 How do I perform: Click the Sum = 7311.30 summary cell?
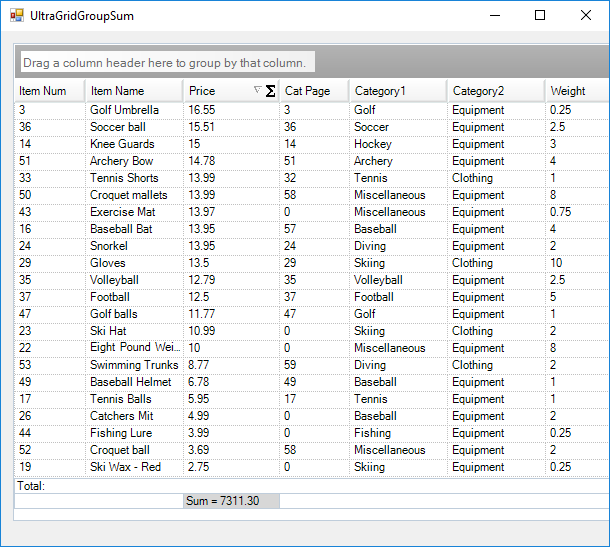tap(231, 501)
